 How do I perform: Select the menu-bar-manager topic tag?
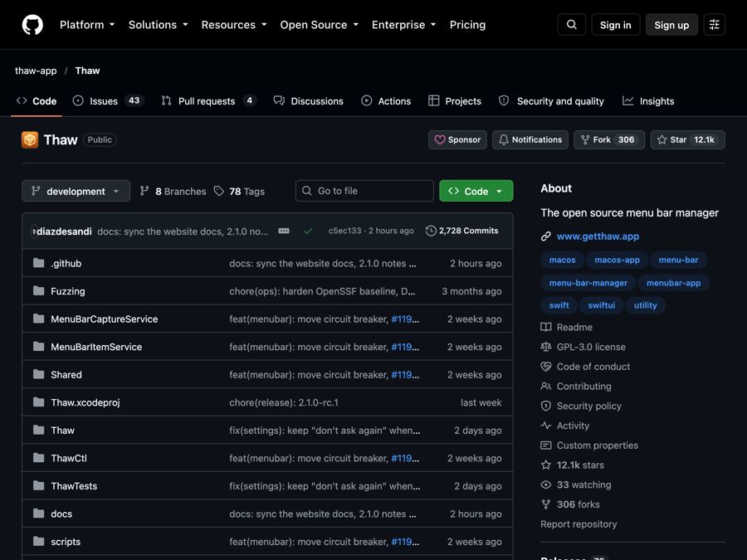click(588, 283)
